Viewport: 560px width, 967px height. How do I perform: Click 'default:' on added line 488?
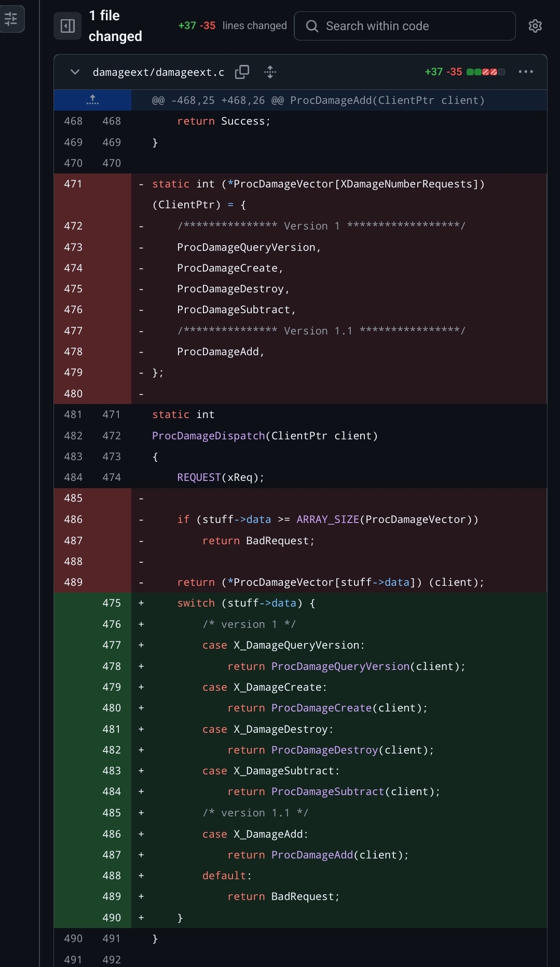pos(227,876)
